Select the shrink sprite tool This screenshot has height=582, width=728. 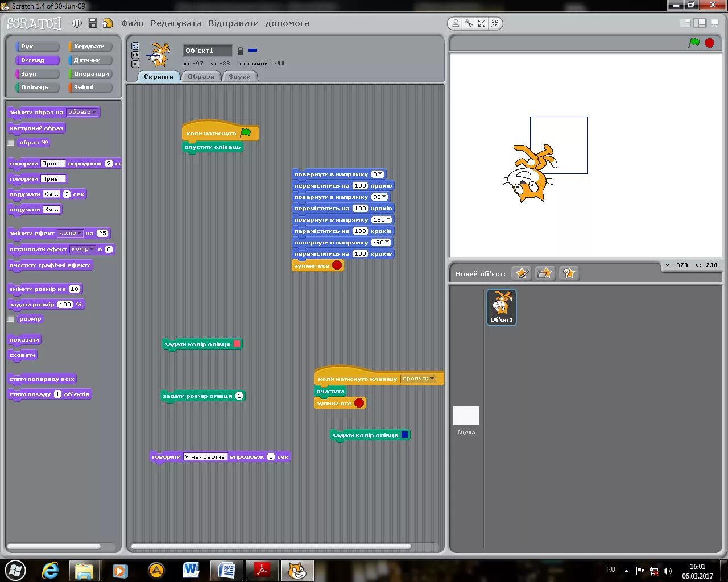coord(495,23)
